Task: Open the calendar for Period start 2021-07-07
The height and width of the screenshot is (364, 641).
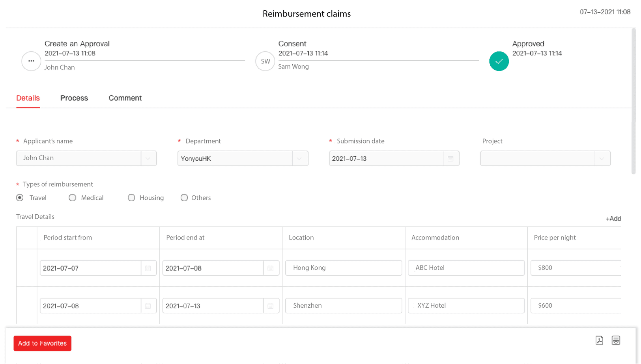Action: 148,268
